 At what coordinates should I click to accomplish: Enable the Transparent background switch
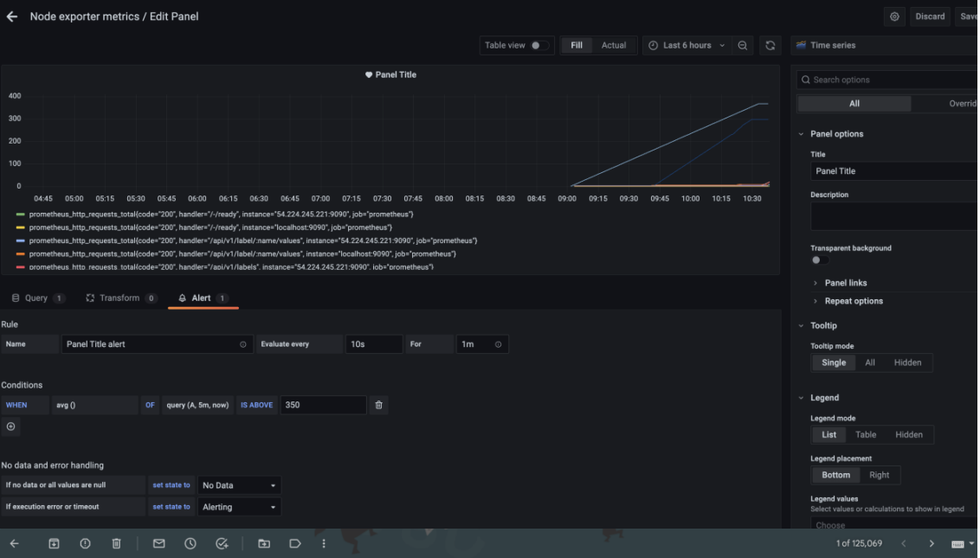click(819, 260)
